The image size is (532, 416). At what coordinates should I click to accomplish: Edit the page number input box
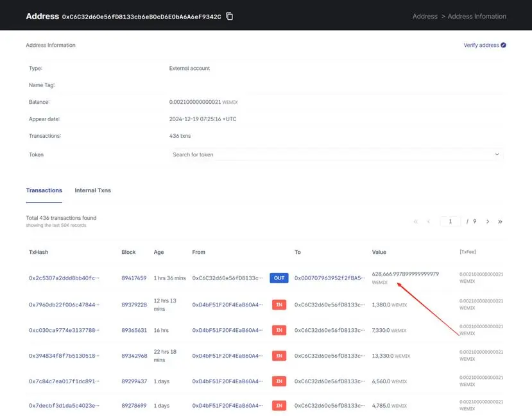[450, 221]
